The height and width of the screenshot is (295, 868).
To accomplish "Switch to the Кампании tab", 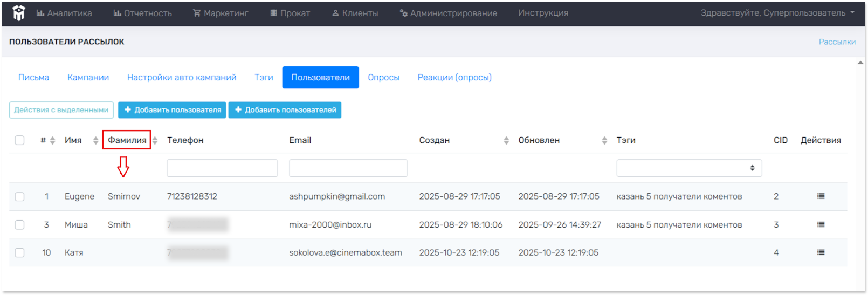I will coord(88,78).
